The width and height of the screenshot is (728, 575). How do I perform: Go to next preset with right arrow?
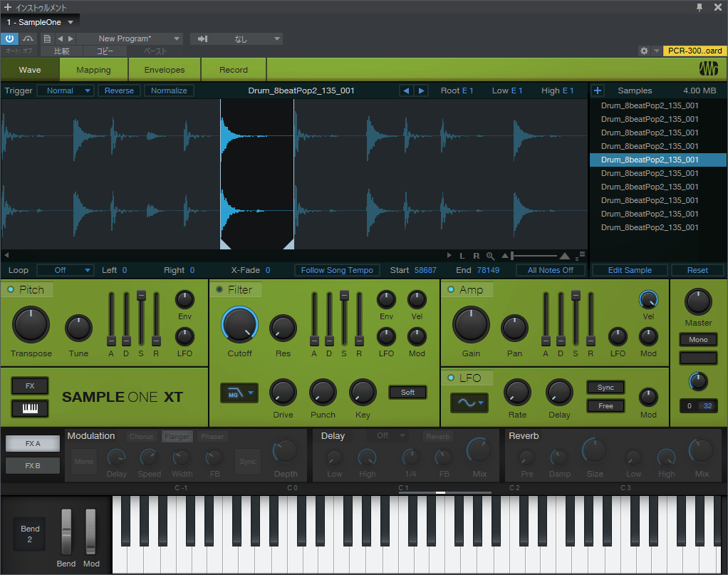point(71,38)
